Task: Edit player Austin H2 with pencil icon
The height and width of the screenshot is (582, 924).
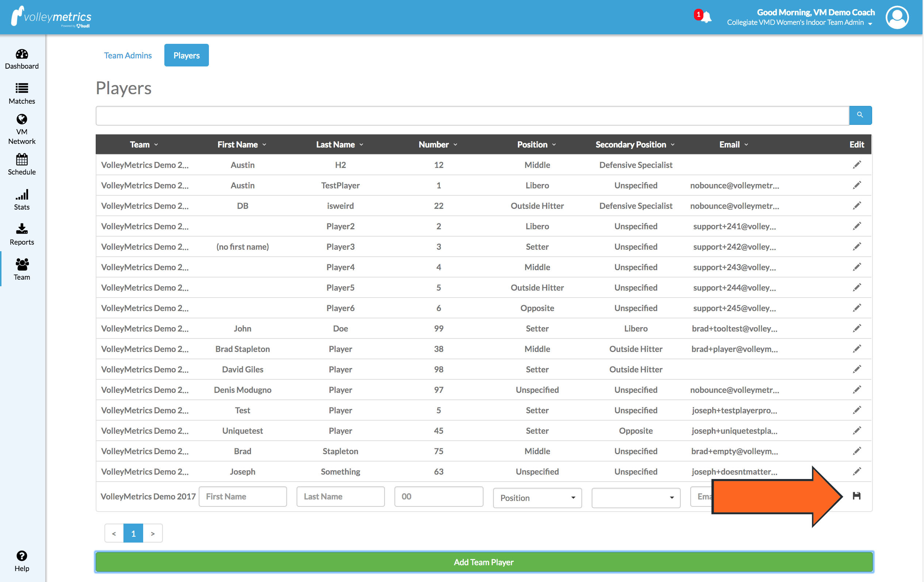Action: coord(857,165)
